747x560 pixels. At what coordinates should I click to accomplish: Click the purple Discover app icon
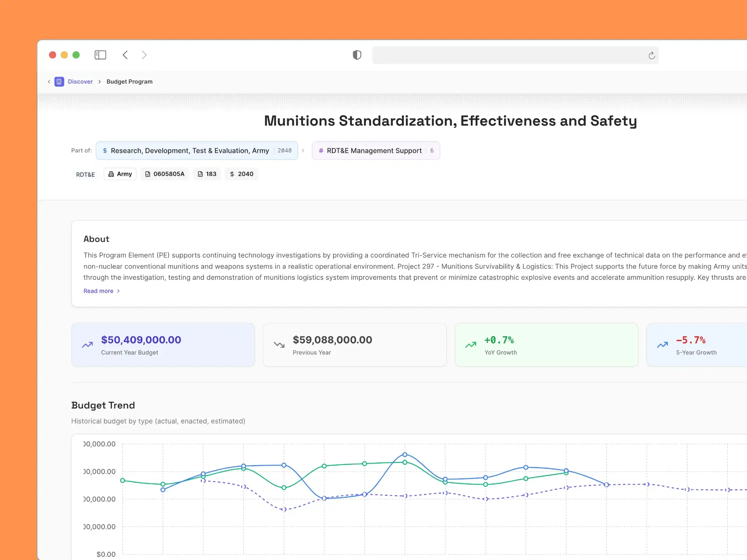pyautogui.click(x=59, y=82)
